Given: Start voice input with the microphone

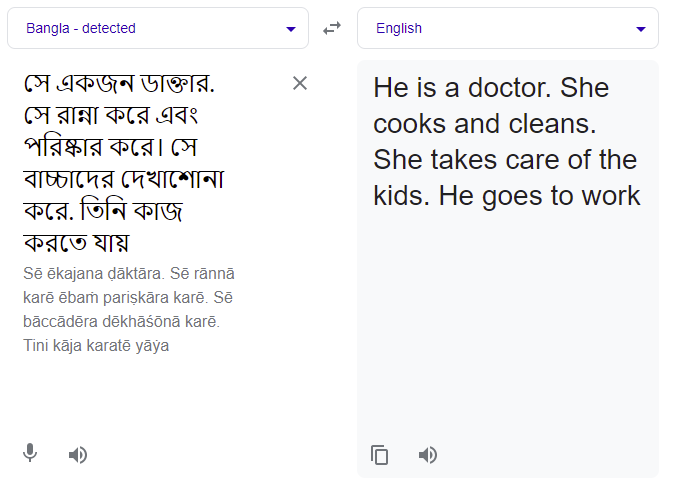Looking at the screenshot, I should [x=30, y=454].
